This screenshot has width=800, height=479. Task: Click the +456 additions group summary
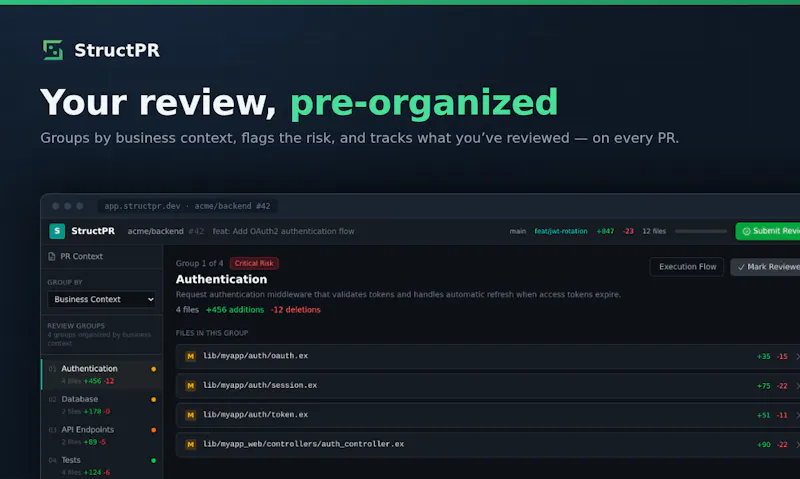[235, 310]
